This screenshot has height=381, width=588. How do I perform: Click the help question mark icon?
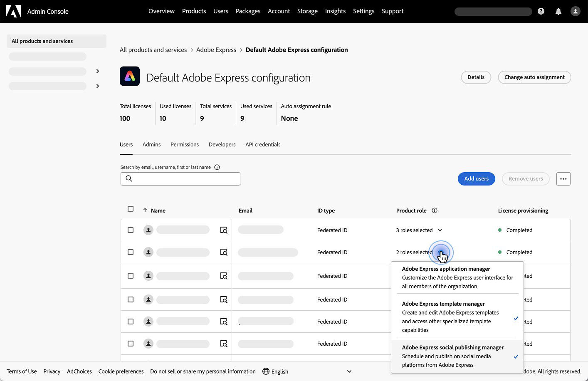(x=541, y=11)
